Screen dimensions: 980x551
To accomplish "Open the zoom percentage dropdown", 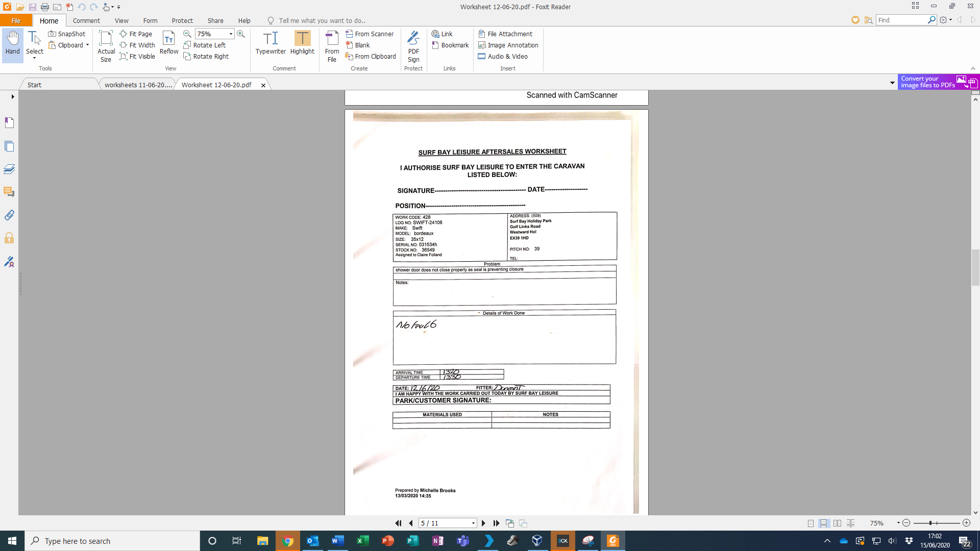I will click(x=231, y=34).
